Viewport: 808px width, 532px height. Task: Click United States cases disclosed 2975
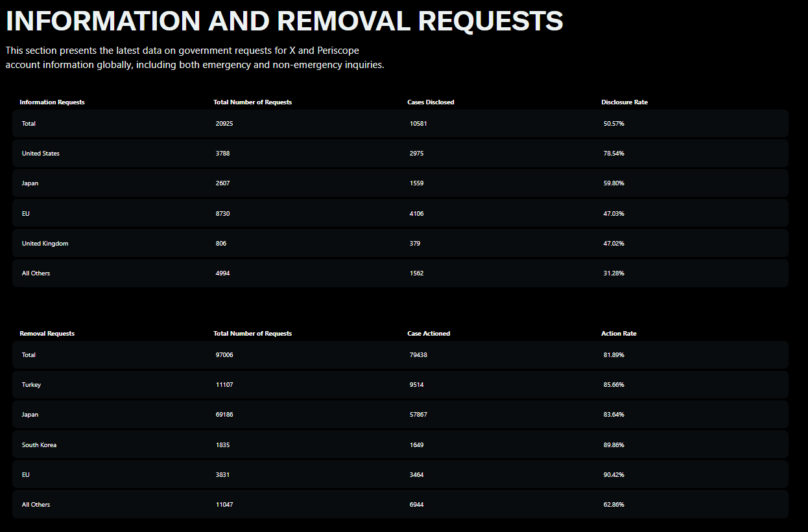pyautogui.click(x=416, y=154)
